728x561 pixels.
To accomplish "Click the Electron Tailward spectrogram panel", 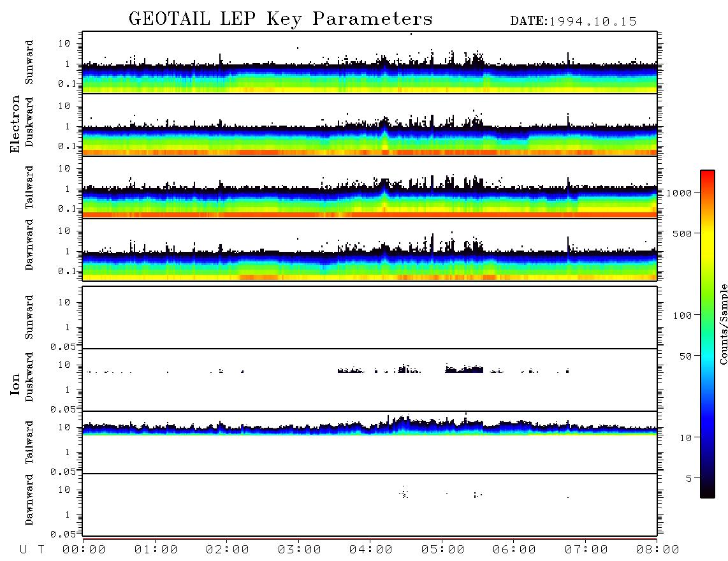I will pyautogui.click(x=370, y=187).
